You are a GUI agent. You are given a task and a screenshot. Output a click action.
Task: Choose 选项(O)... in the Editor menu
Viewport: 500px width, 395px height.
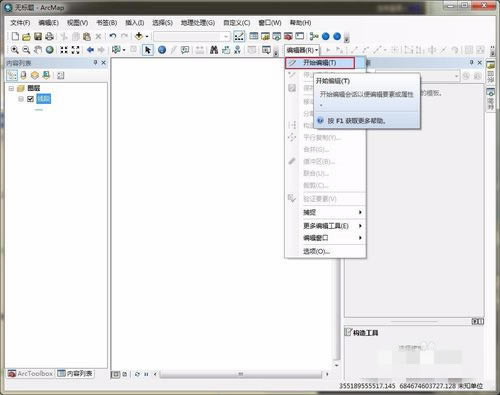tap(325, 251)
